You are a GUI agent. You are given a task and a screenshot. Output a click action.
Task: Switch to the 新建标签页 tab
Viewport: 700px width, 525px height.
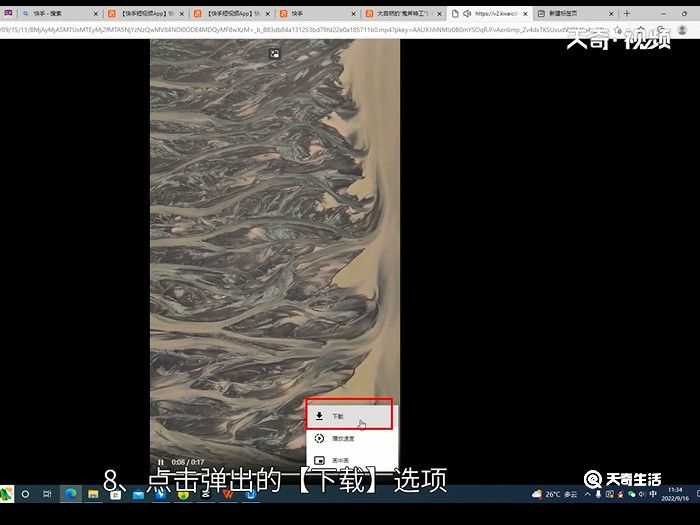pos(576,14)
